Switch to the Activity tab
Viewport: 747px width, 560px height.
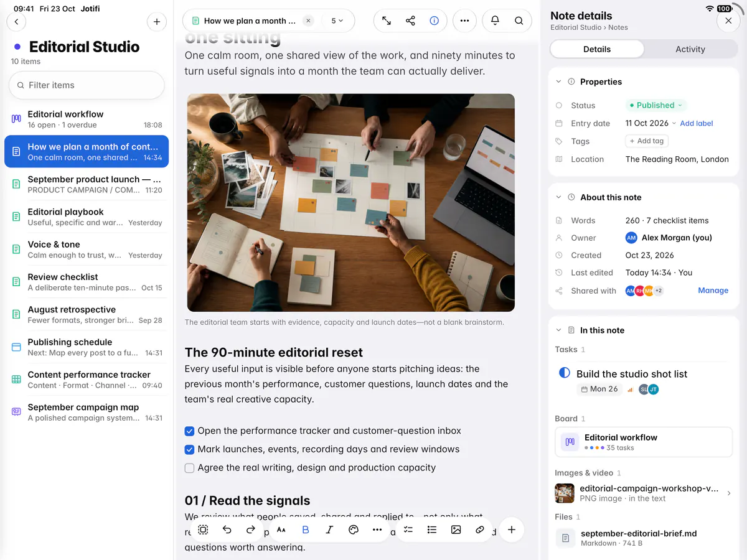point(690,49)
